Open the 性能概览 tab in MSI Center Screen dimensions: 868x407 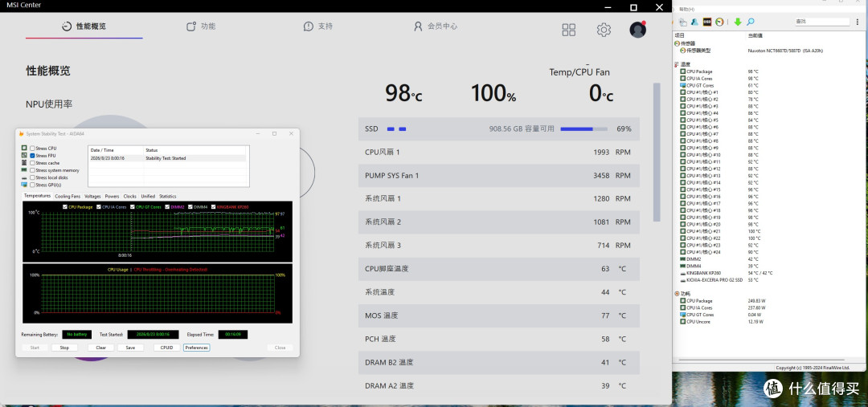click(x=84, y=26)
